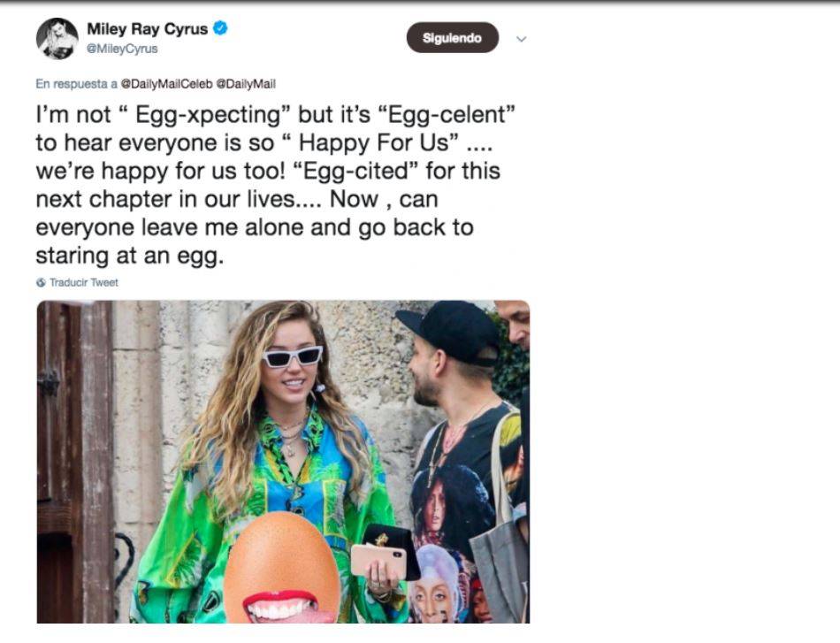Click the phone held in the photo
Viewport: 840px width, 643px height.
377,559
